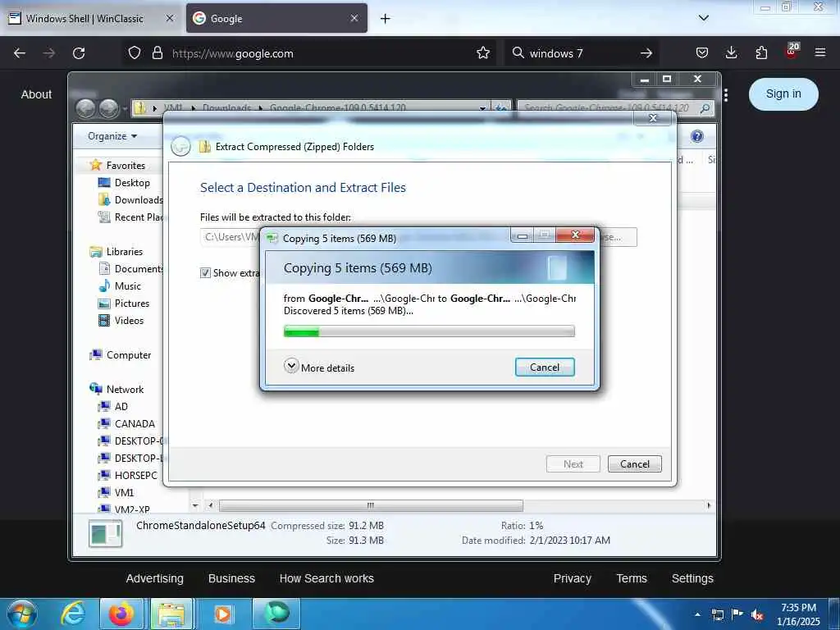The height and width of the screenshot is (630, 840).
Task: Go back in Firefox
Action: (x=20, y=53)
